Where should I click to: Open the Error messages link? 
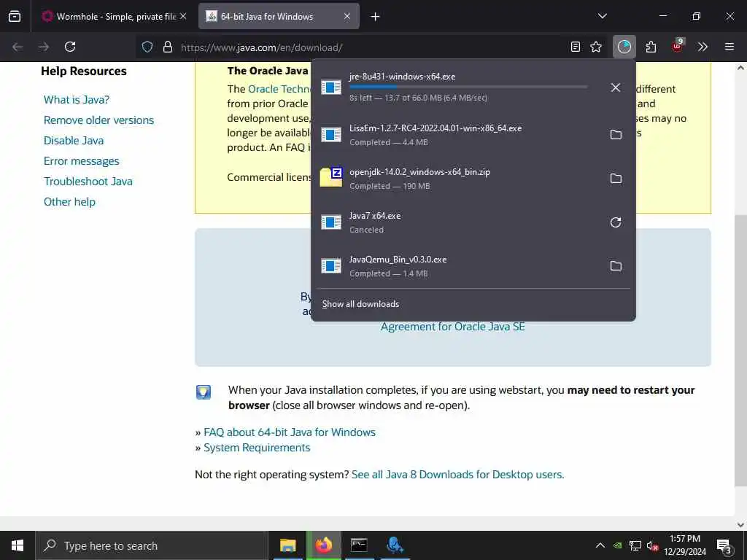point(82,161)
